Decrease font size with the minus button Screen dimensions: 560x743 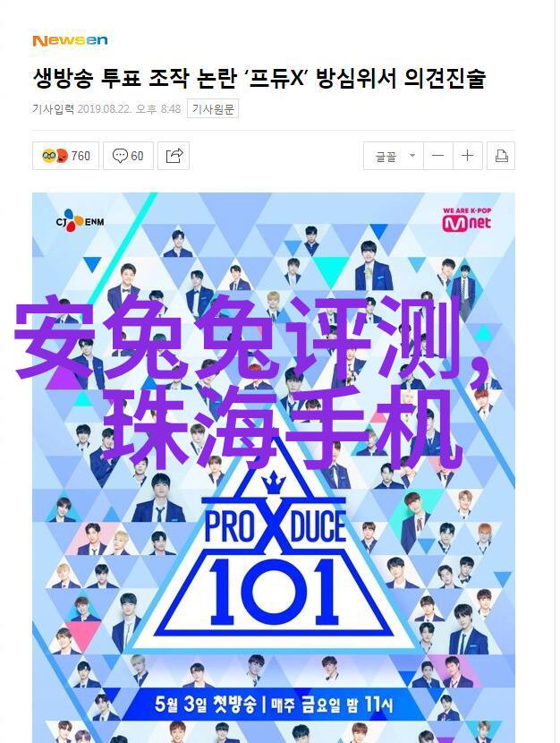438,156
